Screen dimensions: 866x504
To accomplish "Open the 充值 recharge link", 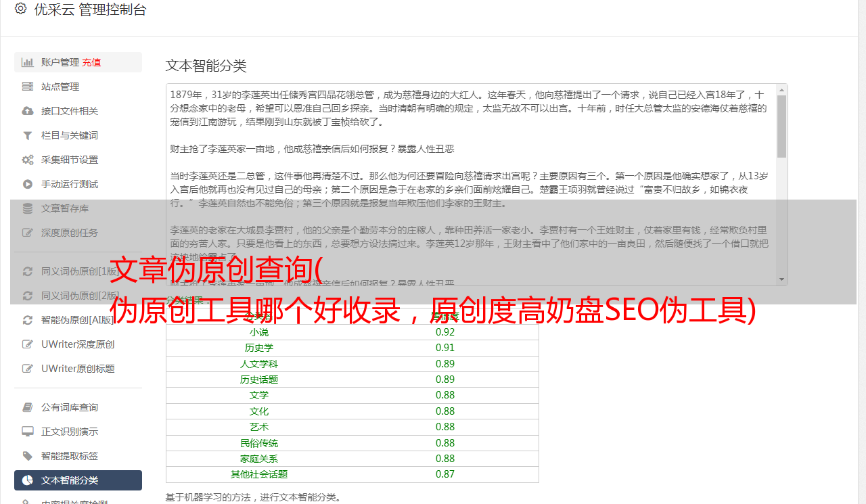I will (91, 62).
